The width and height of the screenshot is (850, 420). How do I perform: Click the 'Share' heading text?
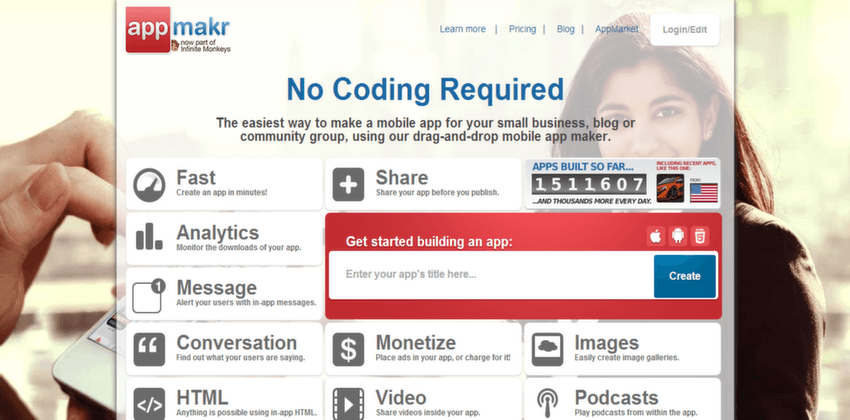click(402, 177)
